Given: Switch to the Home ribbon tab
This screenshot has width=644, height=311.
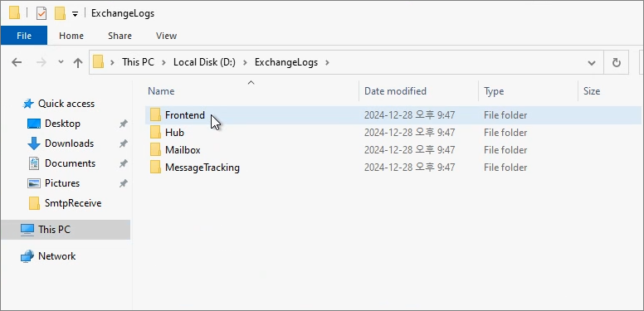Looking at the screenshot, I should point(71,36).
